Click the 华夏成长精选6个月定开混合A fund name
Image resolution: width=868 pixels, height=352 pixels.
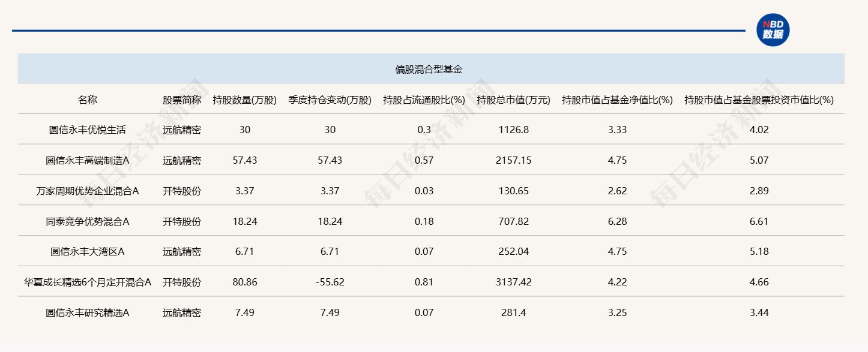87,282
